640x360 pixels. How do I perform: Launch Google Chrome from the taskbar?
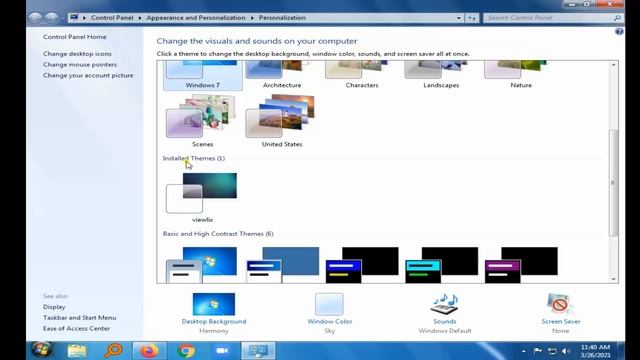pyautogui.click(x=186, y=351)
